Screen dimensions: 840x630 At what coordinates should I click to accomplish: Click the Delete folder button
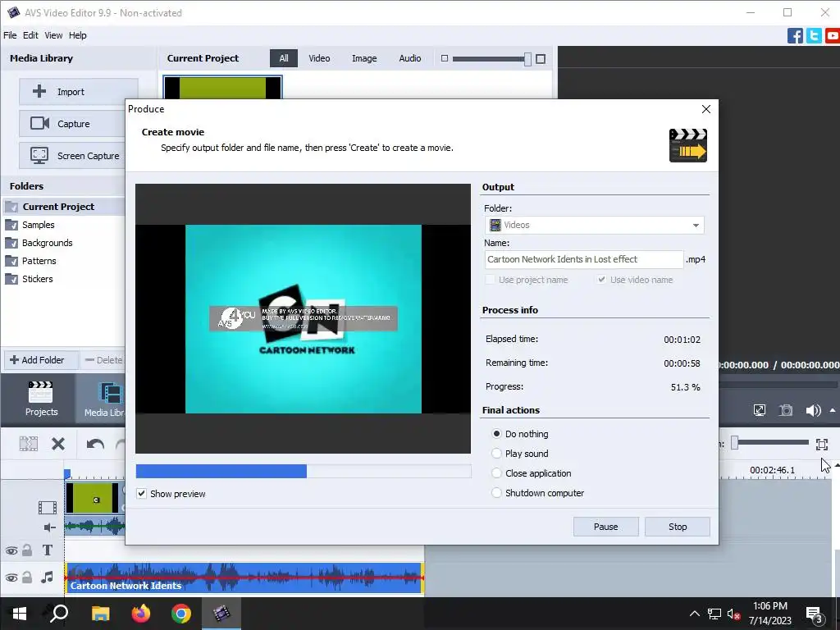point(103,360)
